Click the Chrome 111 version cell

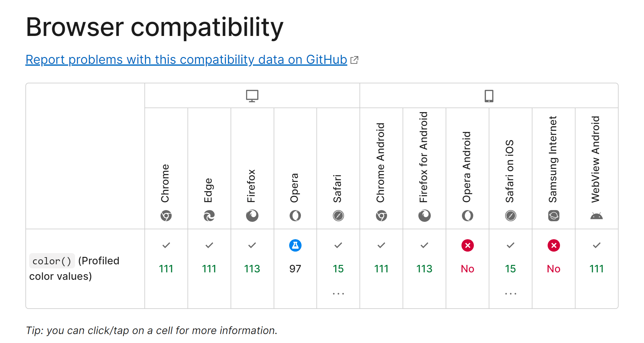[x=166, y=269]
